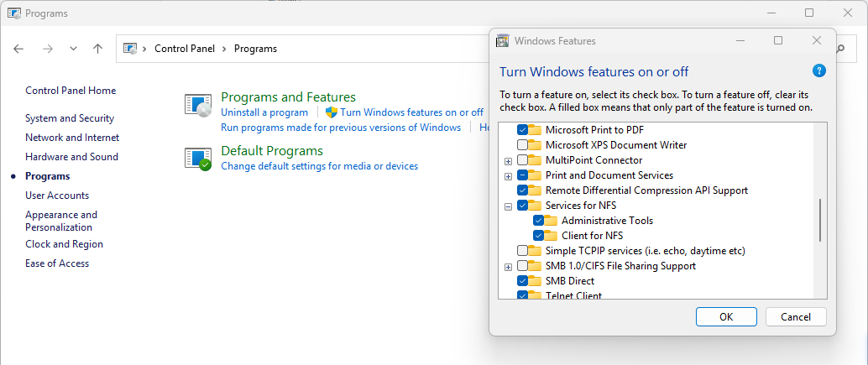
Task: Select the Microsoft XPS Document Writer row
Action: pos(616,145)
